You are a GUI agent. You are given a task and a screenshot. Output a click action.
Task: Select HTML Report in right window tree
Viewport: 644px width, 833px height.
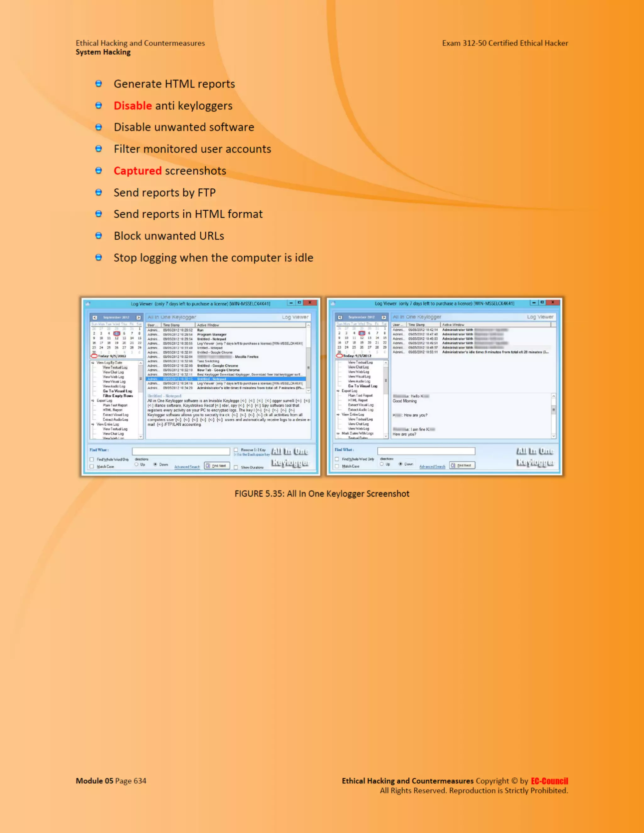coord(358,400)
